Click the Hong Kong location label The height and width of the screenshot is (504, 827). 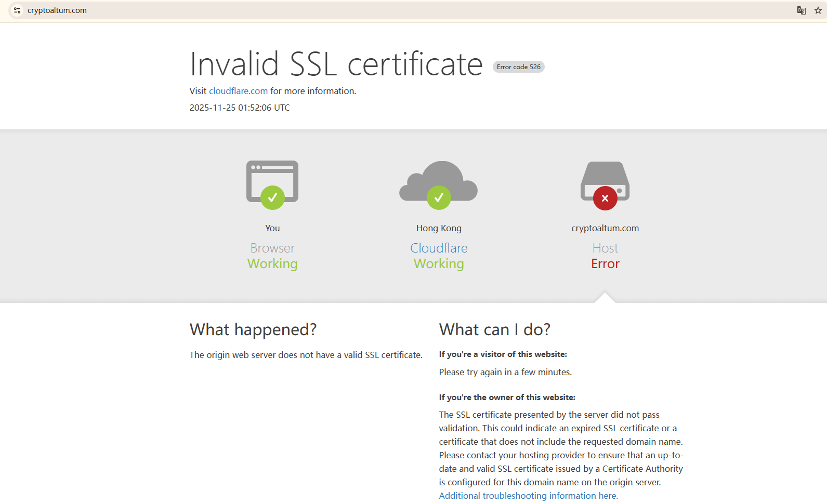coord(439,228)
